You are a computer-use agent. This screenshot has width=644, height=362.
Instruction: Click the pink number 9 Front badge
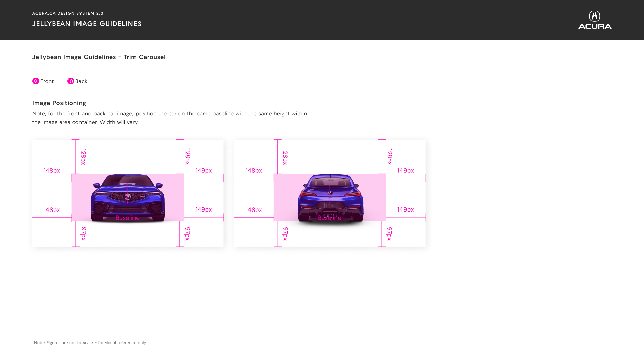[x=36, y=81]
